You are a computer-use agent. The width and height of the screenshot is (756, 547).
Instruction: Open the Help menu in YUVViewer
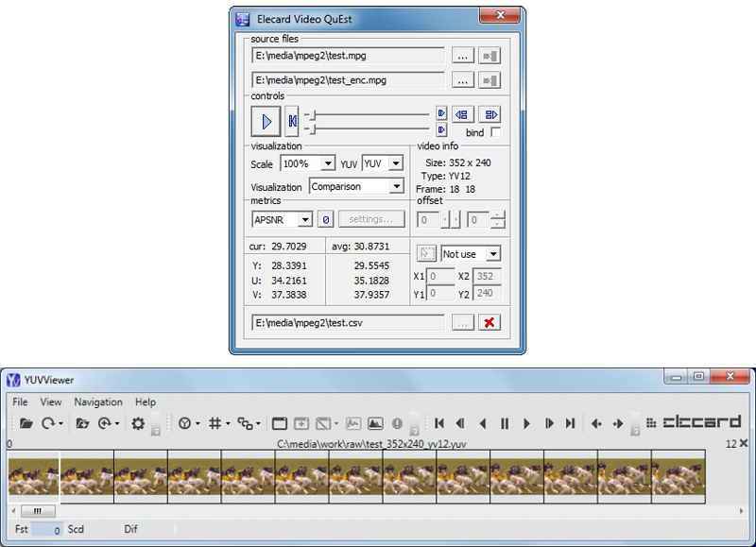click(x=146, y=402)
